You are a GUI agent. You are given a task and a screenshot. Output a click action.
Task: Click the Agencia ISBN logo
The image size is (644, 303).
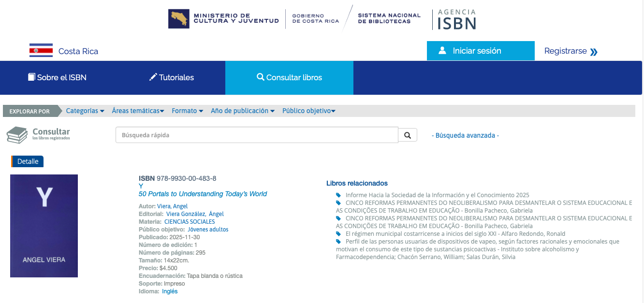pyautogui.click(x=456, y=19)
